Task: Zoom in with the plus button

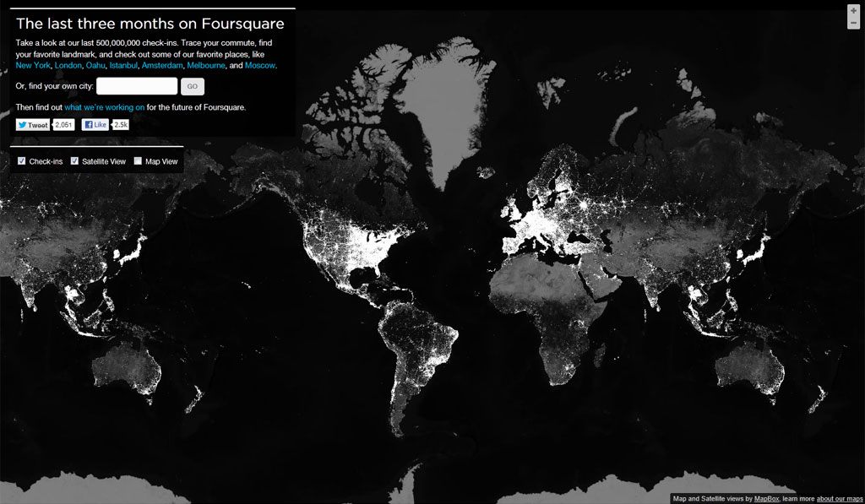Action: coord(853,11)
